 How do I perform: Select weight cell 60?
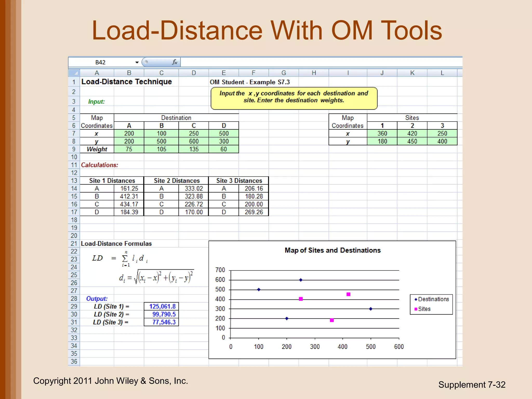[x=224, y=149]
